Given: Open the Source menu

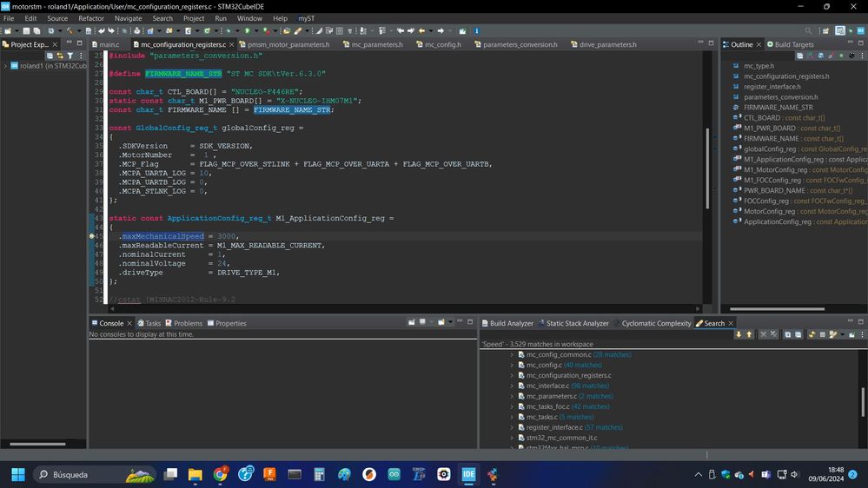Looking at the screenshot, I should tap(57, 18).
